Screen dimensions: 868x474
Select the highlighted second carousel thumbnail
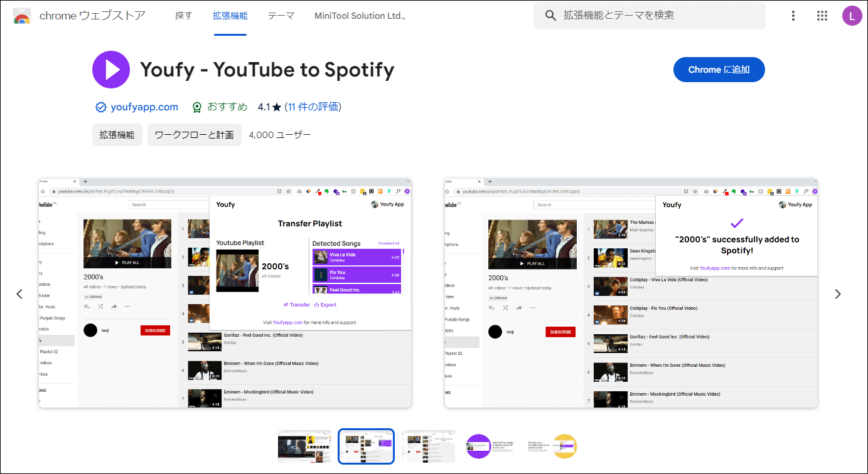coord(366,446)
